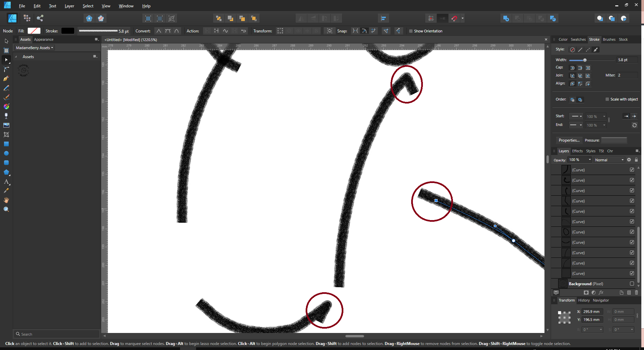
Task: Select the Vector Crop tool
Action: click(x=6, y=135)
